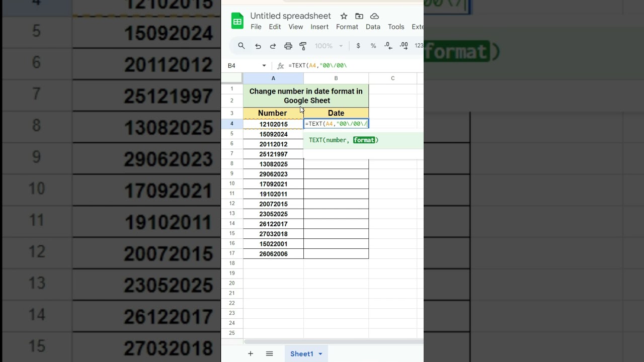644x362 pixels.
Task: Redo the last action
Action: tap(273, 46)
